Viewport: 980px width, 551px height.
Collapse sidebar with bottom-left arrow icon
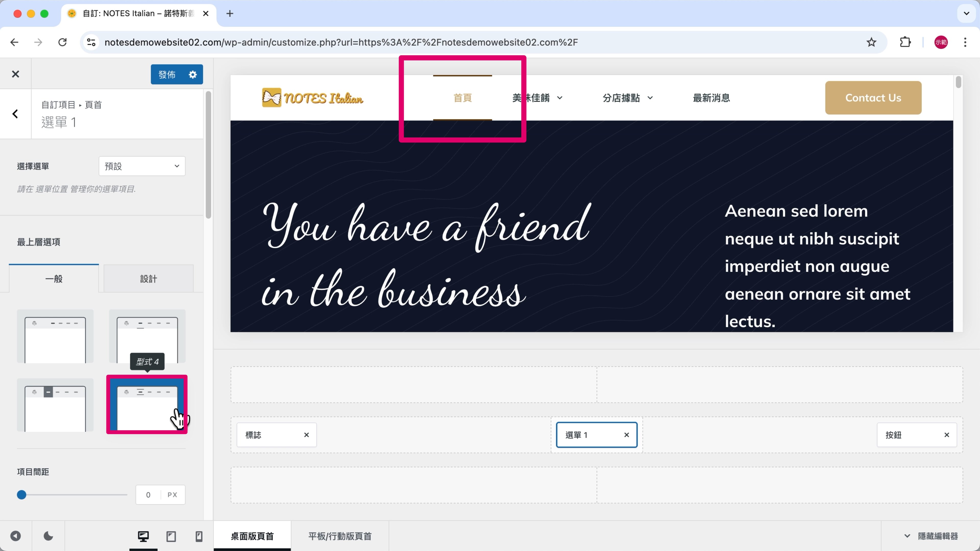[x=16, y=536]
